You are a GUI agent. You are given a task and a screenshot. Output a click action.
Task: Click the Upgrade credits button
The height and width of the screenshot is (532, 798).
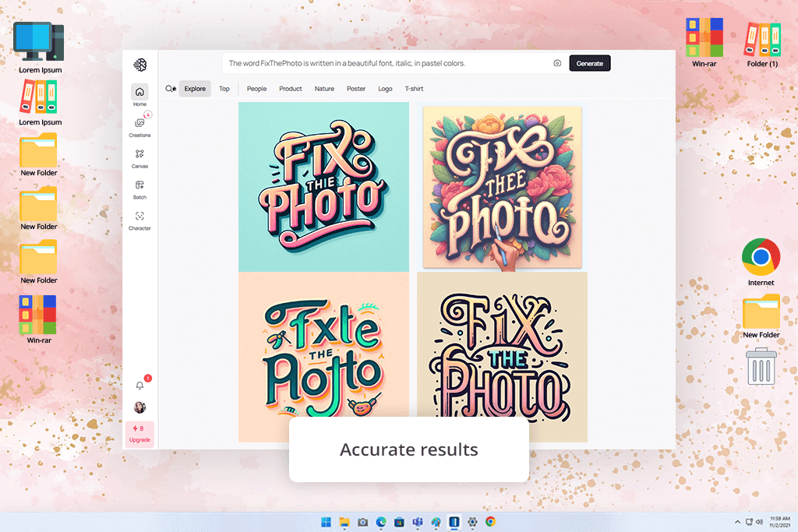point(139,434)
